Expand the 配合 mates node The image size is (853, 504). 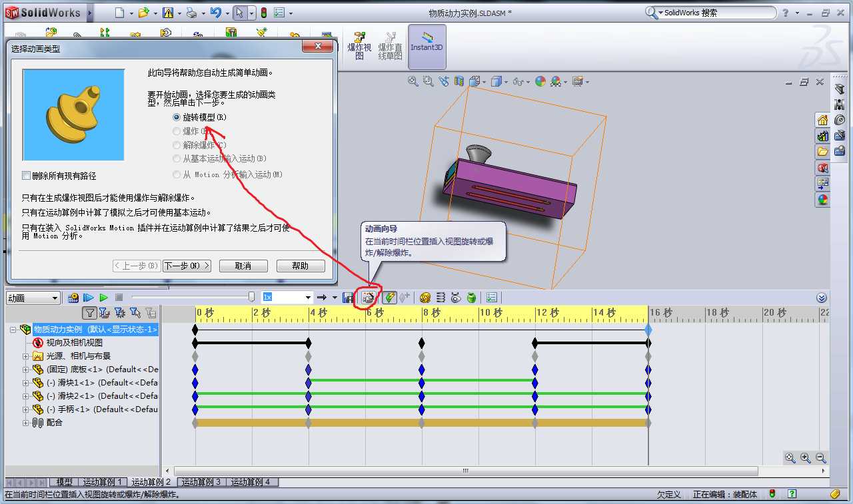pos(27,423)
